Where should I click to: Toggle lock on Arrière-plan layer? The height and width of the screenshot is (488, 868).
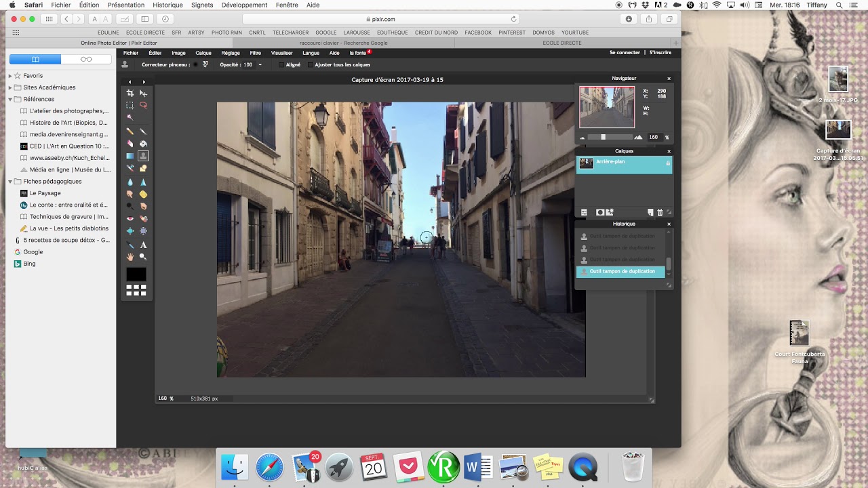coord(668,163)
